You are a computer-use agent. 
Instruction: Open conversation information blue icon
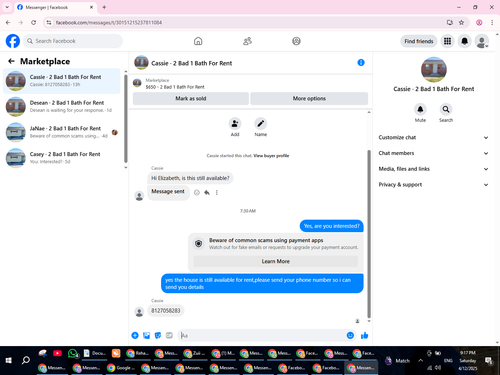click(x=361, y=63)
